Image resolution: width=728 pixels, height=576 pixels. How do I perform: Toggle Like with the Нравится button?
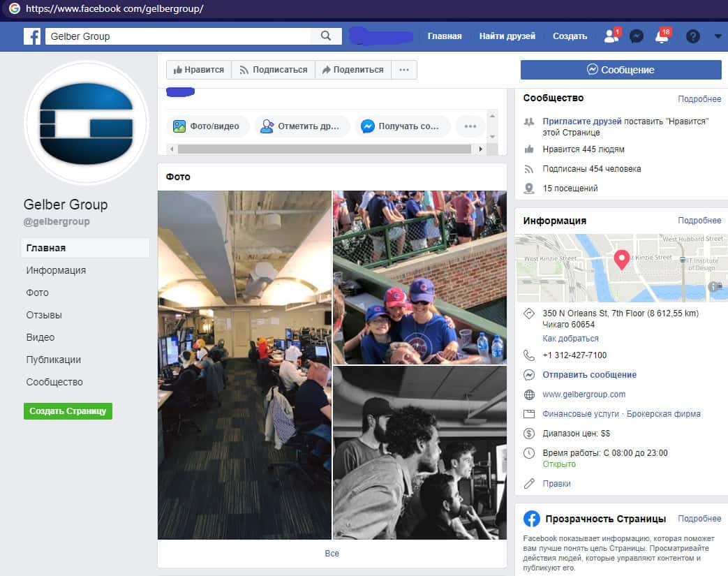199,70
